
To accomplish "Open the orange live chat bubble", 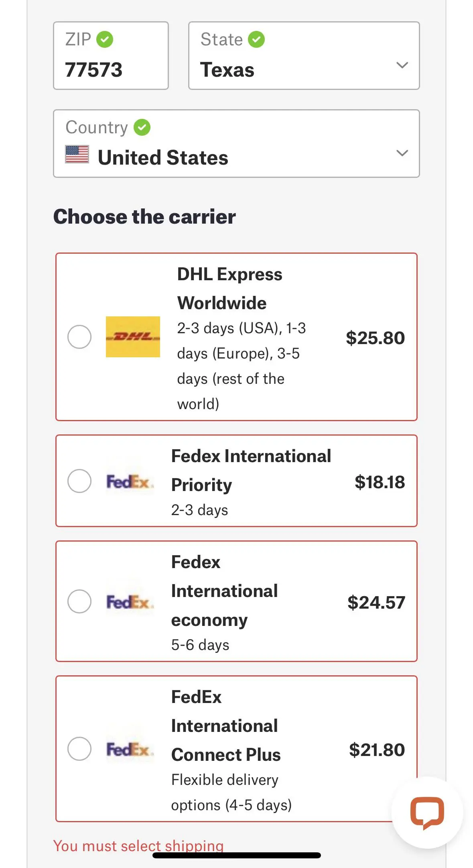I will pyautogui.click(x=427, y=812).
